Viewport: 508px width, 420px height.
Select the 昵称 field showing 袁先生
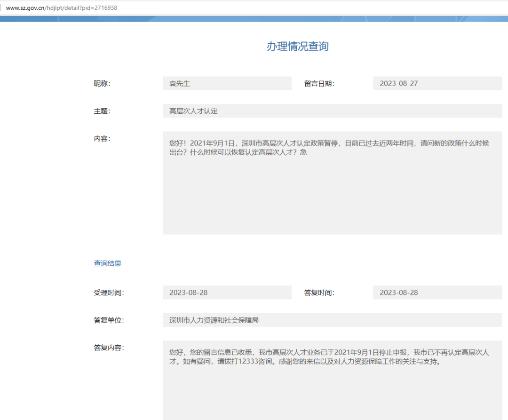coord(227,84)
